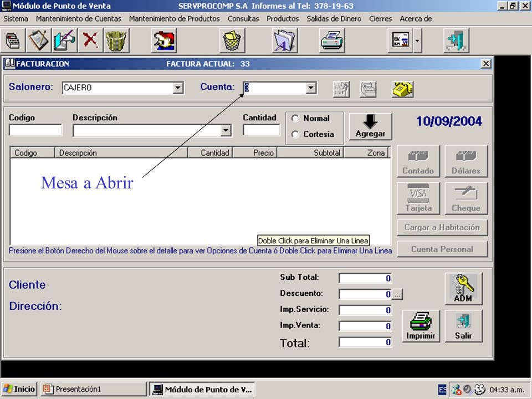
Task: Click the printer icon in the toolbar
Action: (332, 40)
